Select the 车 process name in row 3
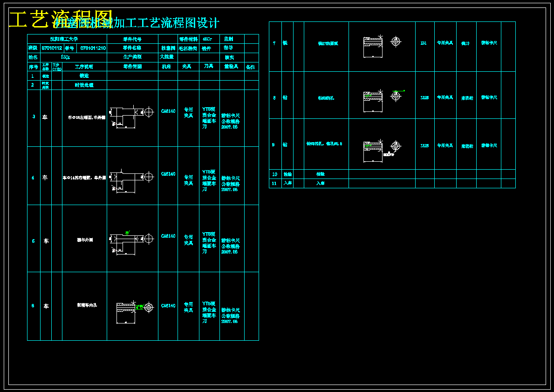Viewport: 554px width, 392px height. pos(45,117)
